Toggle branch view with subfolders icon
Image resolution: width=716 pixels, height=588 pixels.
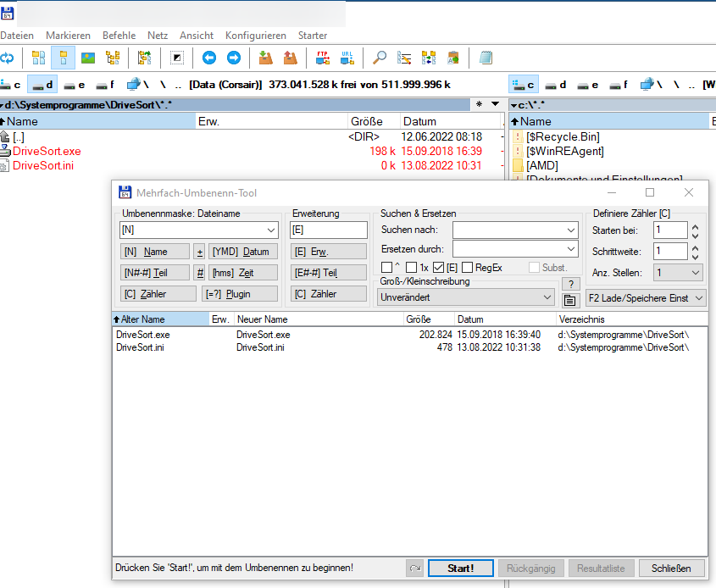click(x=144, y=58)
